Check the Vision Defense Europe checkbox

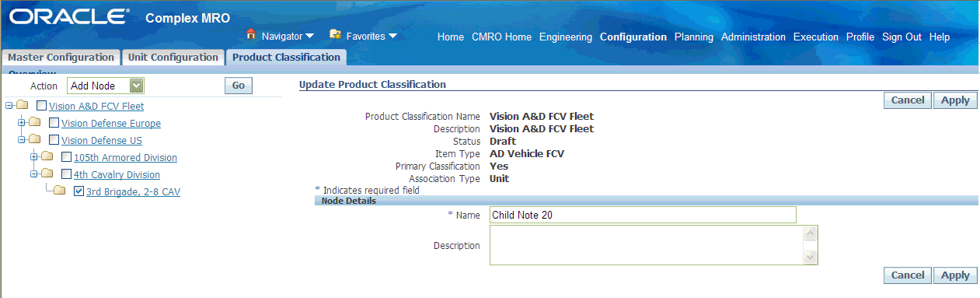(54, 123)
